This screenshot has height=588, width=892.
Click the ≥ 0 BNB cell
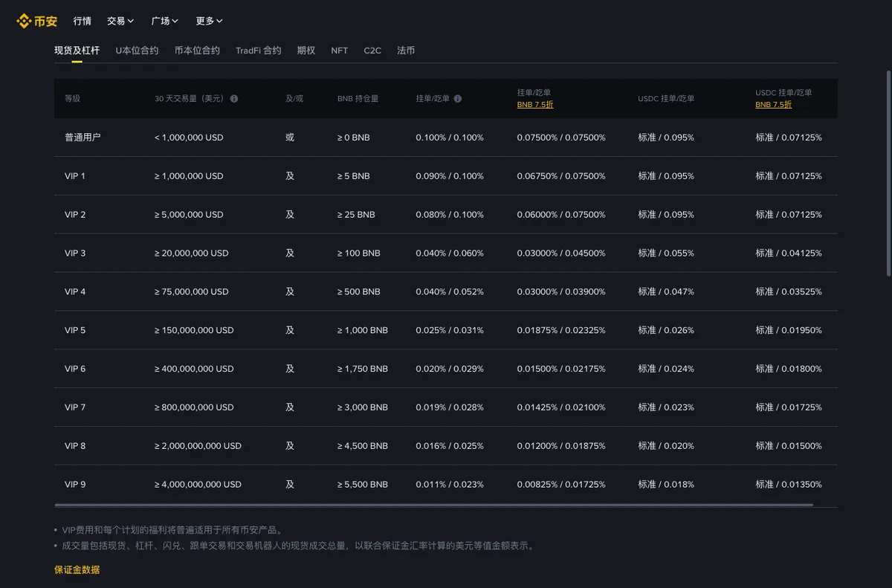tap(354, 138)
